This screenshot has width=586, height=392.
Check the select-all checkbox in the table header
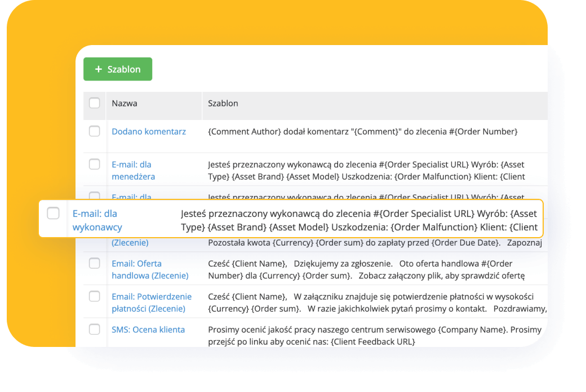[94, 103]
